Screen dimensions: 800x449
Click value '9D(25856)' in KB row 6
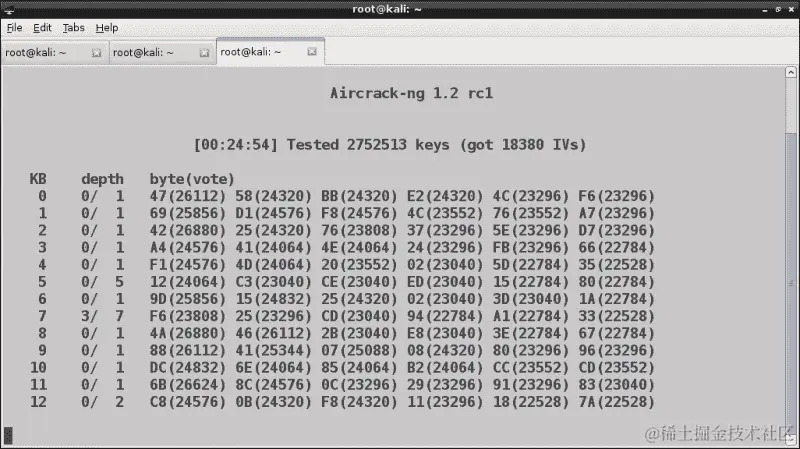tap(187, 299)
